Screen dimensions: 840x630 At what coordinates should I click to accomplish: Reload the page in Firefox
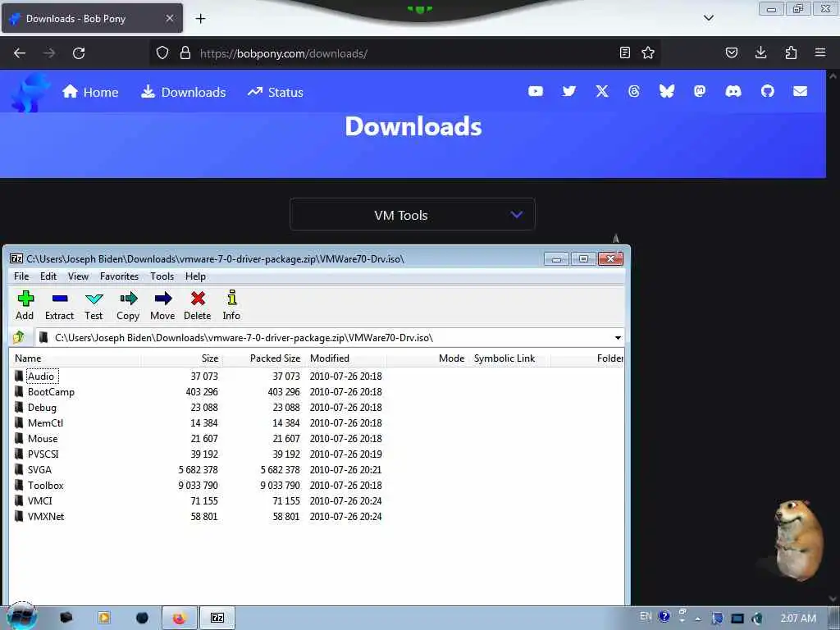(79, 53)
